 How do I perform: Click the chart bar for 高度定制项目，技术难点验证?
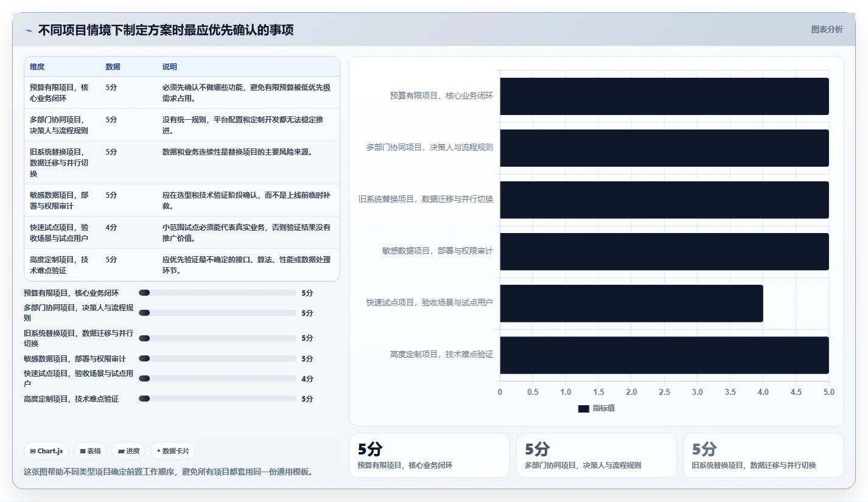tap(664, 355)
